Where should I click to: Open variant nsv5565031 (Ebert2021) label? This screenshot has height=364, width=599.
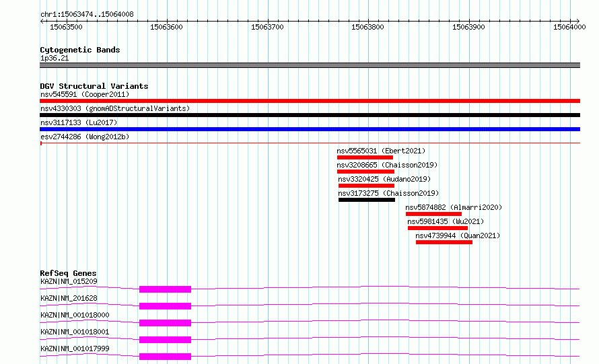coord(381,151)
